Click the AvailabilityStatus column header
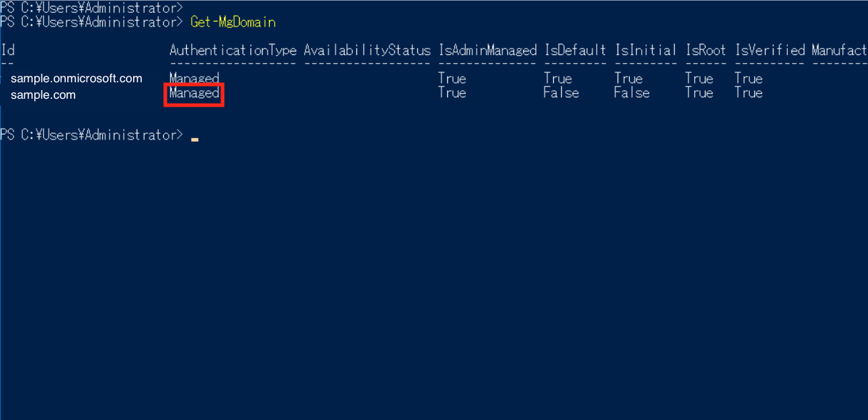The image size is (868, 420). tap(367, 51)
